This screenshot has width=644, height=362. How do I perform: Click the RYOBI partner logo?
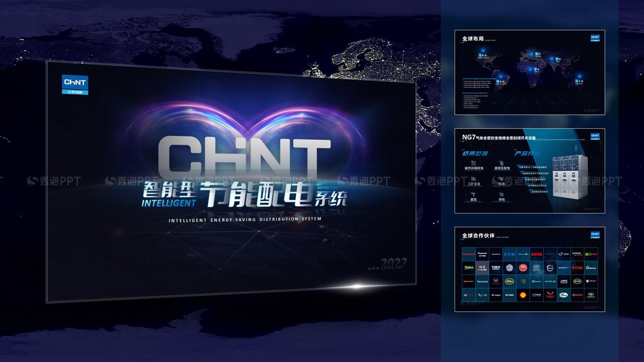pyautogui.click(x=577, y=268)
